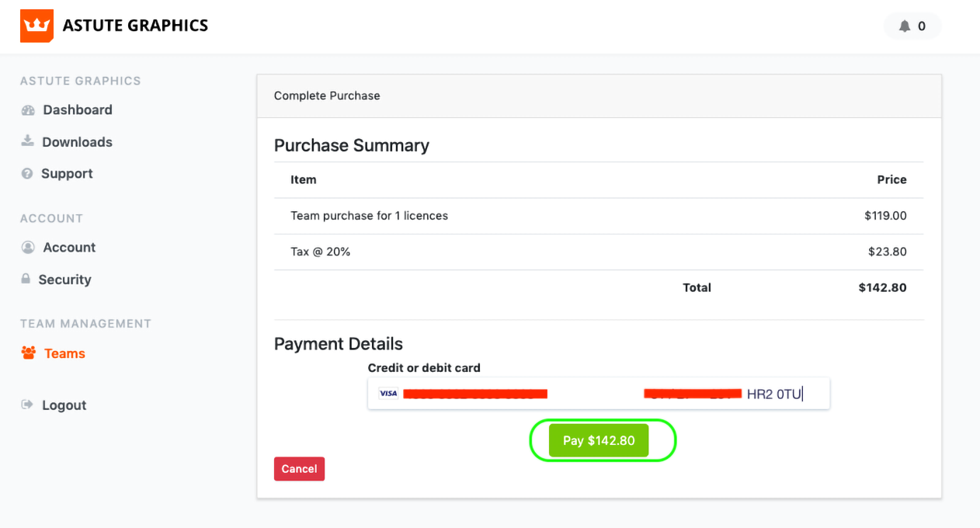Open notifications via the bell icon

click(904, 26)
